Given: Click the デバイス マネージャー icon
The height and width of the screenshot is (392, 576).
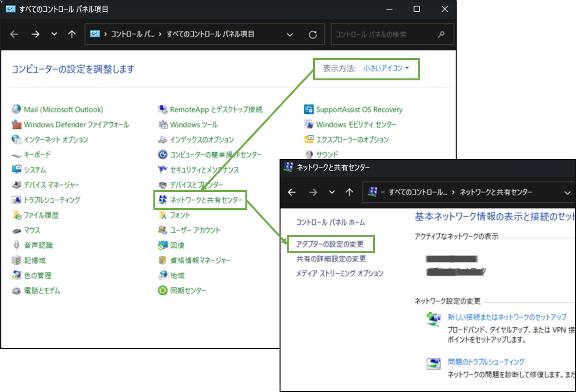Looking at the screenshot, I should (x=16, y=185).
